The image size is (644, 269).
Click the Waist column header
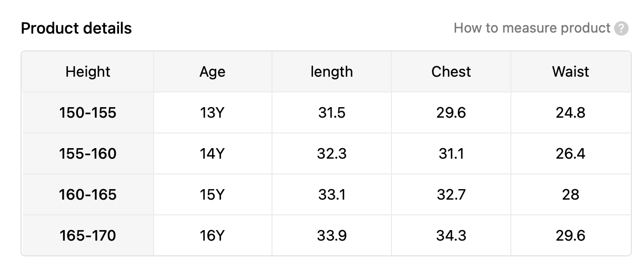coord(570,71)
